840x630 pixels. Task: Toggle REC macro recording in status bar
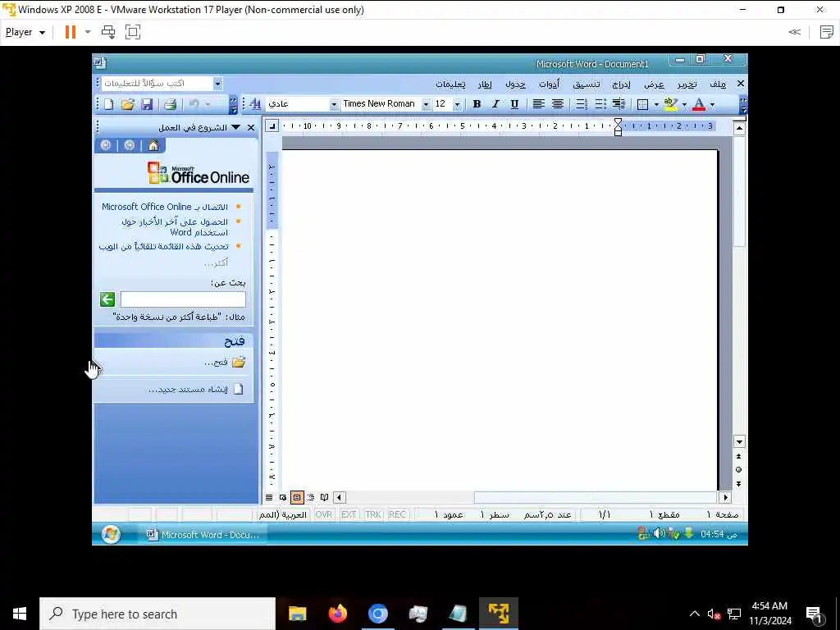397,515
